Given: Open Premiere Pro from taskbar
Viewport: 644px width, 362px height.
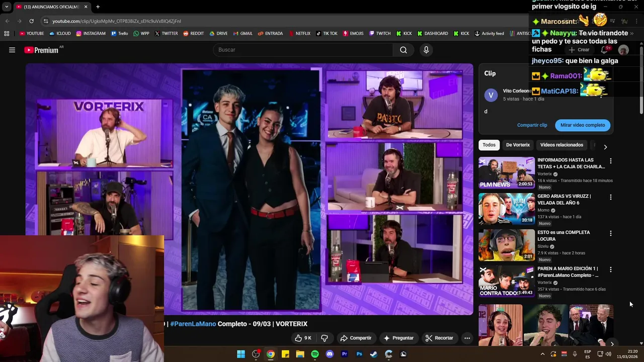Looking at the screenshot, I should coord(345,354).
